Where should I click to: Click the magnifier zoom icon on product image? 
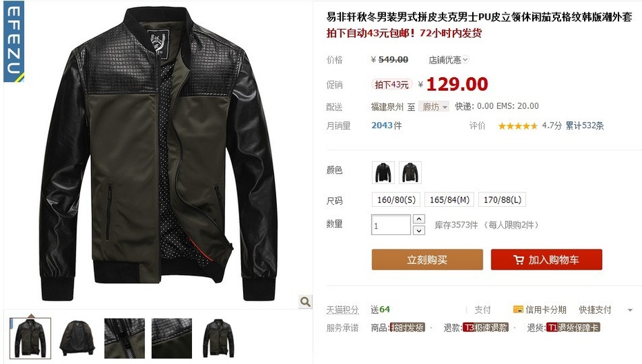[x=305, y=302]
